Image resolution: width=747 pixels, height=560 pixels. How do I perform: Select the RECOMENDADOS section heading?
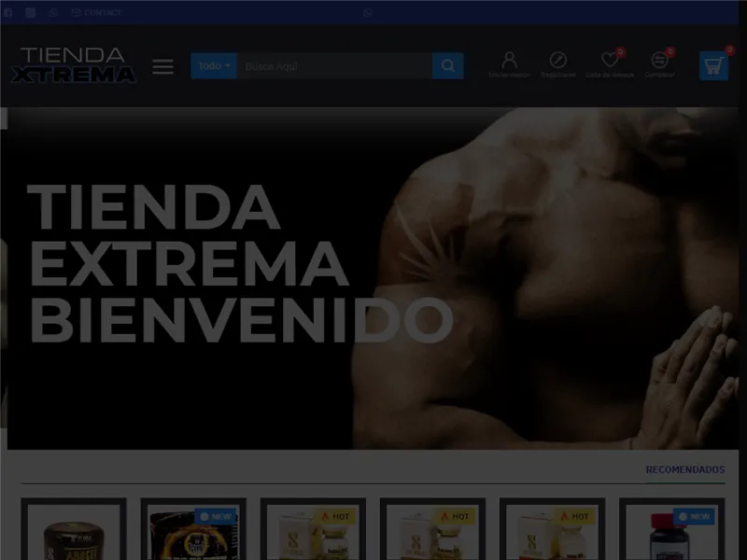pos(684,469)
